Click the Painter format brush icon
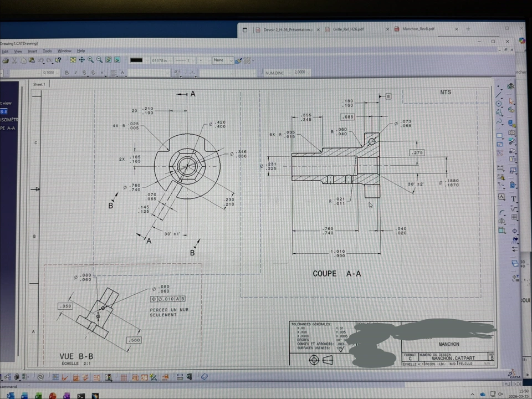 click(238, 61)
